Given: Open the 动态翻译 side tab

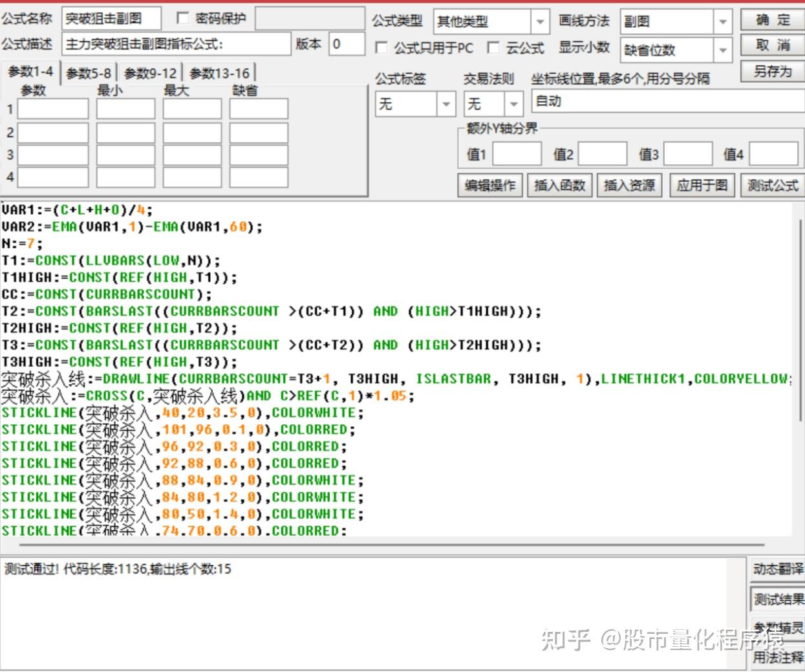Looking at the screenshot, I should (778, 569).
